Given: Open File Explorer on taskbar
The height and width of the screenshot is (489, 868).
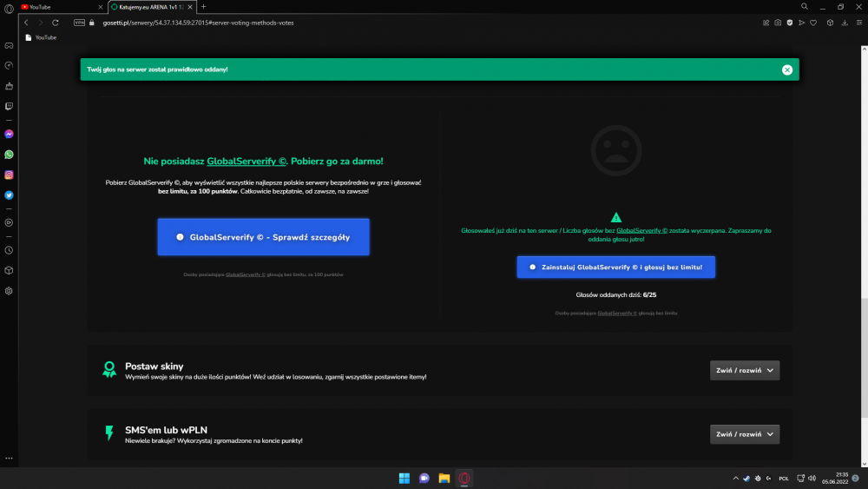Looking at the screenshot, I should [444, 478].
